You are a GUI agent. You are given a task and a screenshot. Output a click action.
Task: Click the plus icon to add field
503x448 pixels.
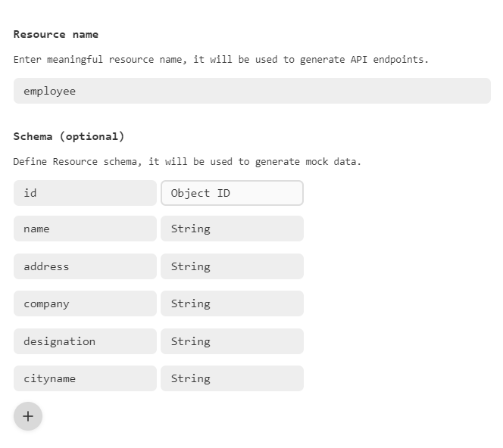28,416
